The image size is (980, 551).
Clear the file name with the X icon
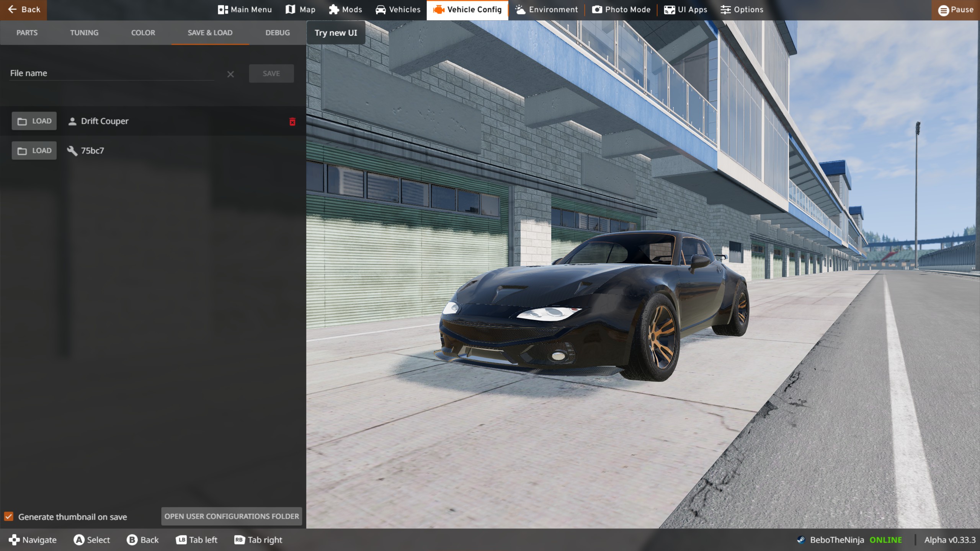point(230,74)
